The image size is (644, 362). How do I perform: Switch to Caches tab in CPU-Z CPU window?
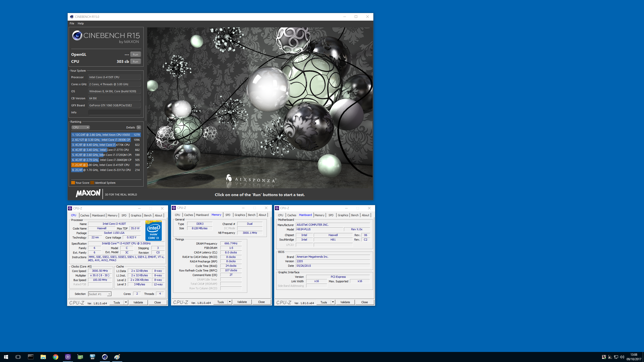coord(85,215)
